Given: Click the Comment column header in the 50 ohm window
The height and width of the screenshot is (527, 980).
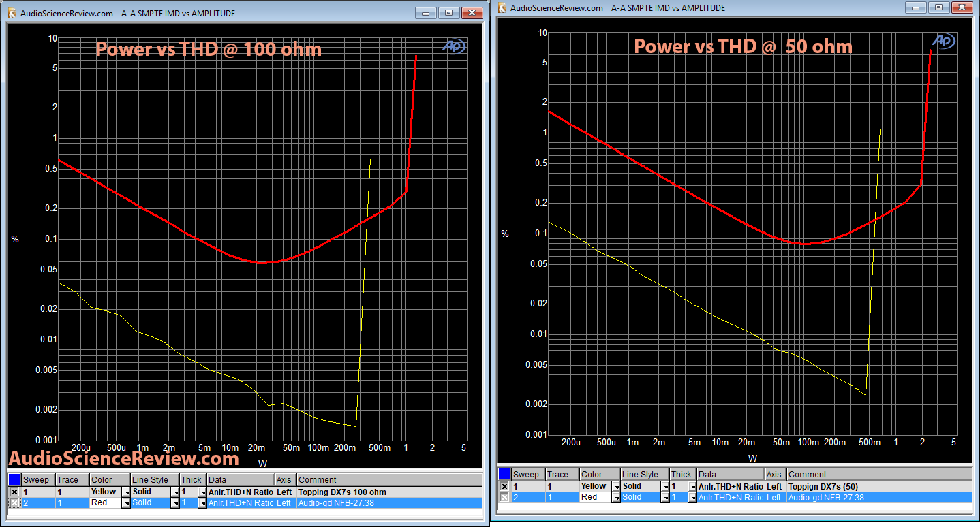Looking at the screenshot, I should tap(879, 474).
